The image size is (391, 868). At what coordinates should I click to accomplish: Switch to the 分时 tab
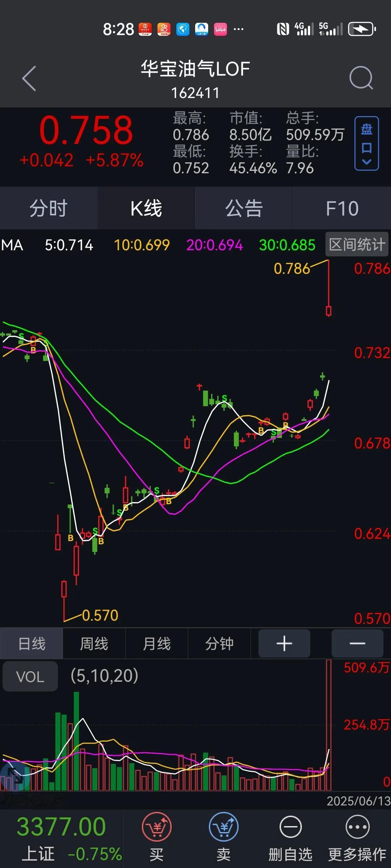49,208
